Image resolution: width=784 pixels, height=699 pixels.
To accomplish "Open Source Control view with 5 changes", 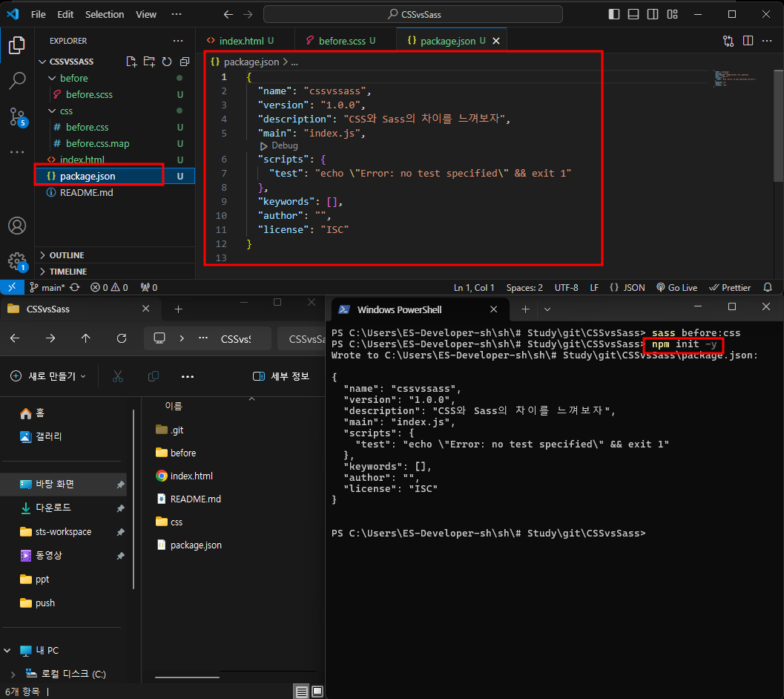I will 18,117.
